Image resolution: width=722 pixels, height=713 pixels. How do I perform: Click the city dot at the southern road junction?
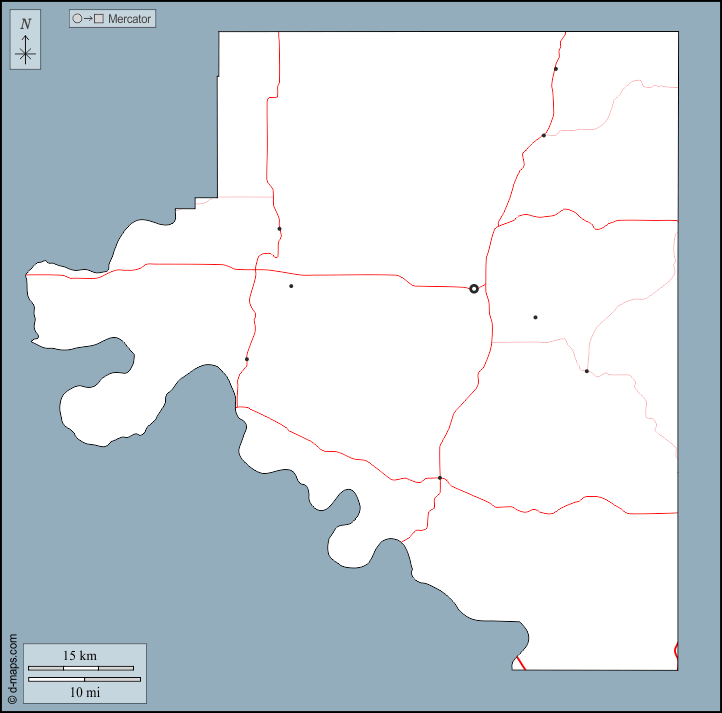tap(440, 478)
